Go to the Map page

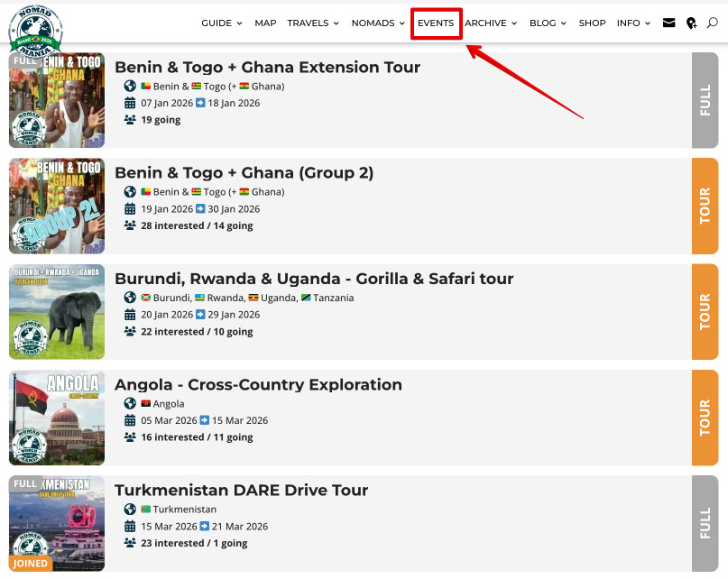[265, 23]
